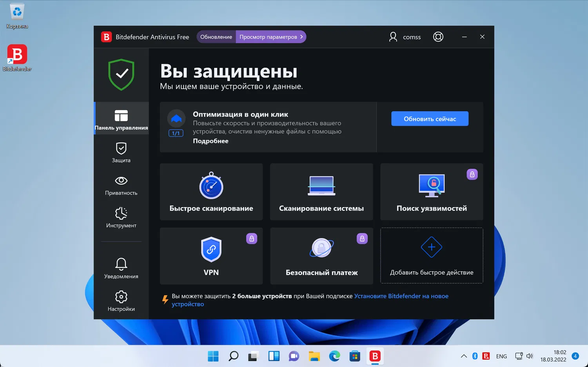Screen dimensions: 588x367
Task: Click the Вы защищены heading
Action: [229, 71]
